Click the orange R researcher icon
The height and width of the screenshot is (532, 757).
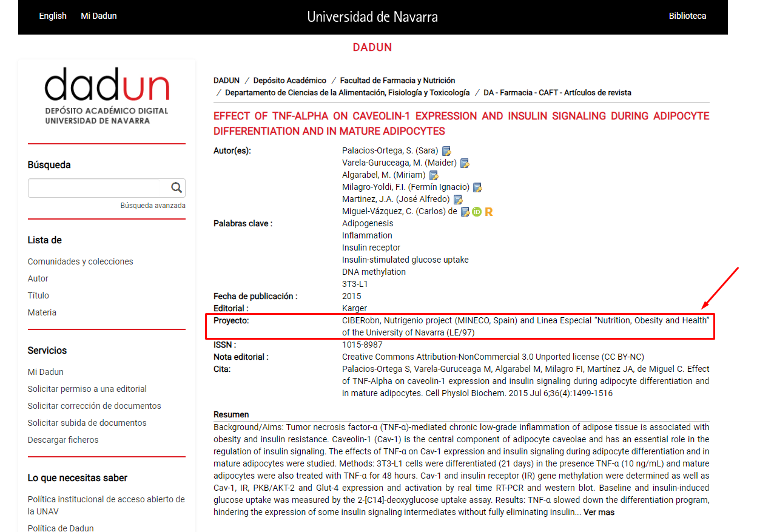488,212
